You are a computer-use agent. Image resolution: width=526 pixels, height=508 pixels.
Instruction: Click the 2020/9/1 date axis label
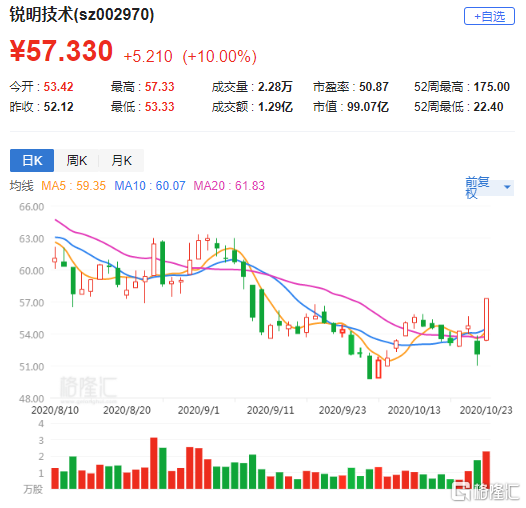pyautogui.click(x=198, y=410)
